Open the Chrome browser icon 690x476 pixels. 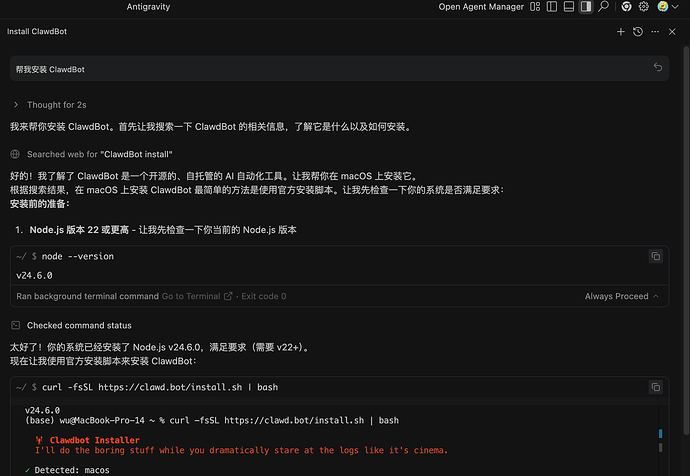(x=627, y=7)
